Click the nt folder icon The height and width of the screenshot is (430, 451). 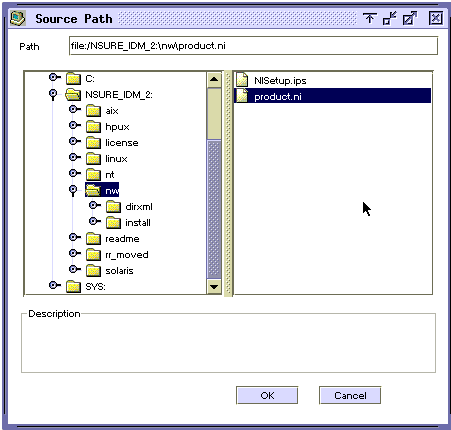point(93,175)
